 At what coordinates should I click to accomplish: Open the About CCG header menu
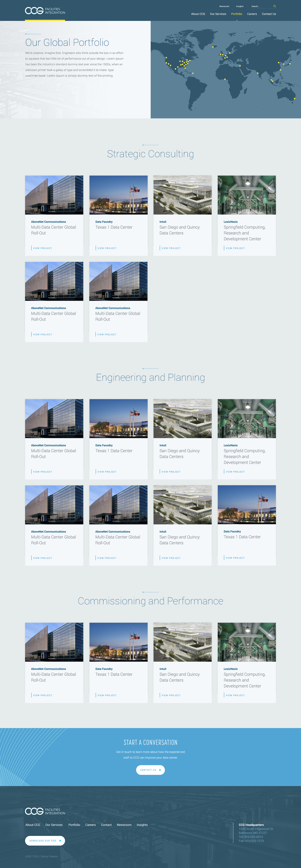[x=198, y=14]
